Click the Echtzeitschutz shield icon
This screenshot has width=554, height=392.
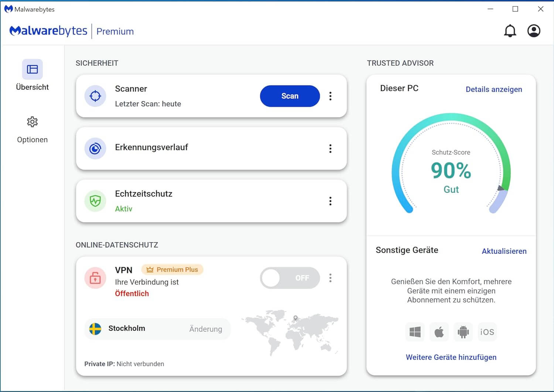point(95,201)
